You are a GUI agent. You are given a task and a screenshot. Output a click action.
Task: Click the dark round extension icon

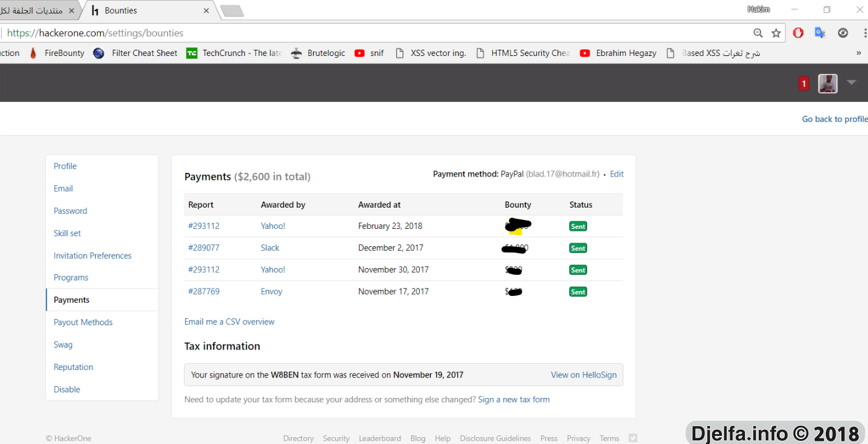(x=843, y=33)
